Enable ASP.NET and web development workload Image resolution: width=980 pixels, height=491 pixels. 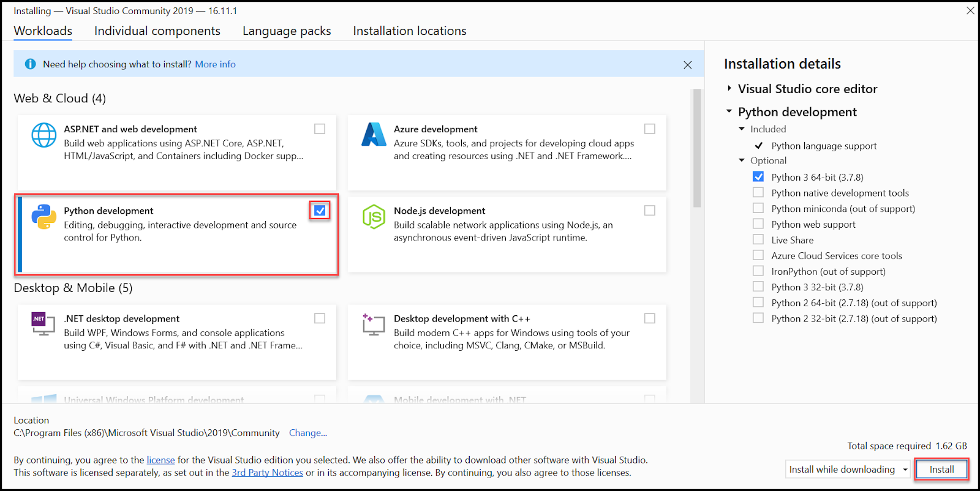coord(320,129)
